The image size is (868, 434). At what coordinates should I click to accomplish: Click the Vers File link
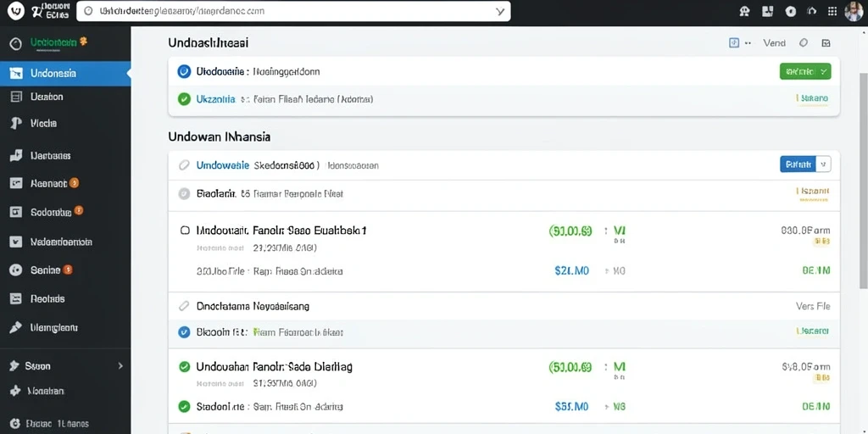(813, 306)
